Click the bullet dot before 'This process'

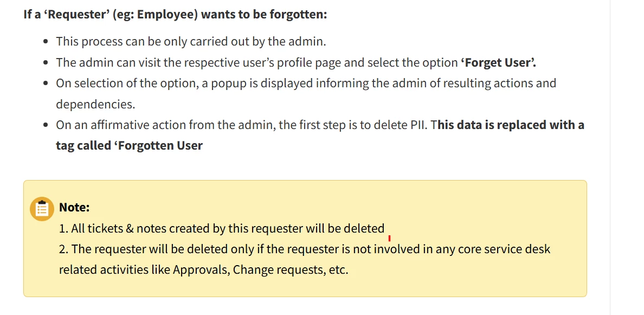point(47,42)
